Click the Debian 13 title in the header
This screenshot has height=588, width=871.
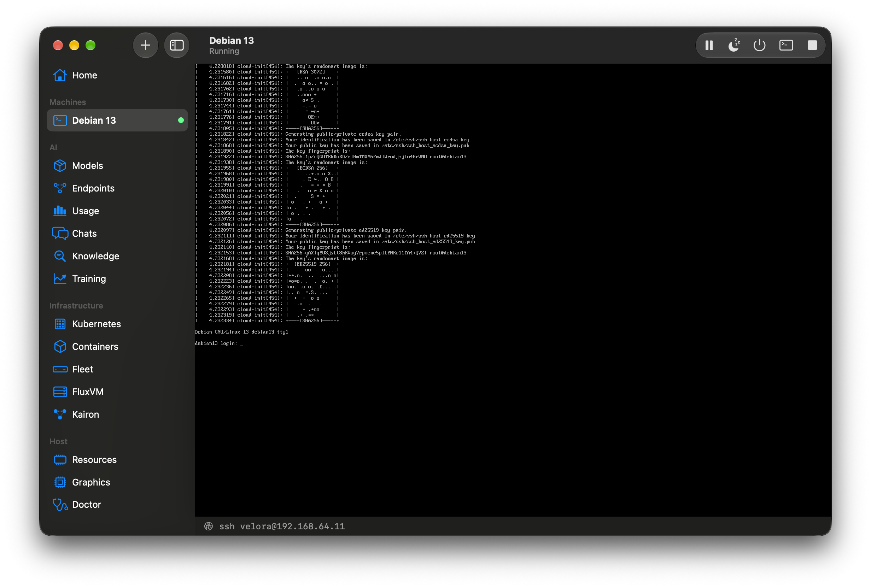tap(232, 41)
